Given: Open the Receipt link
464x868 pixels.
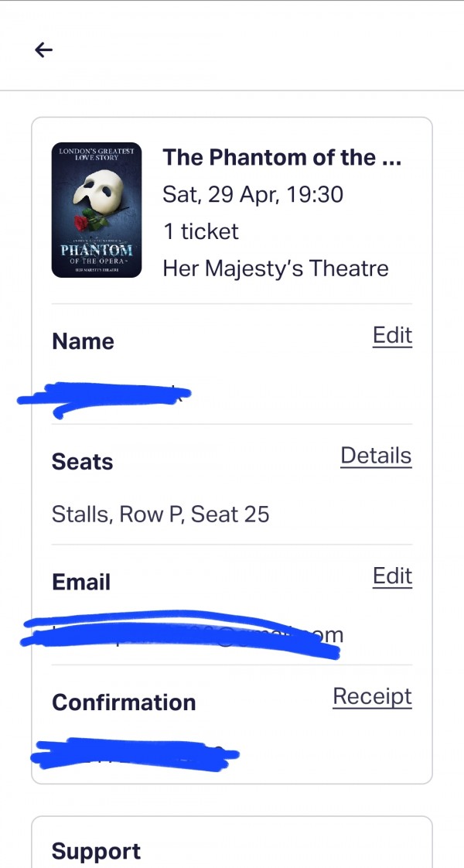Looking at the screenshot, I should (x=372, y=698).
